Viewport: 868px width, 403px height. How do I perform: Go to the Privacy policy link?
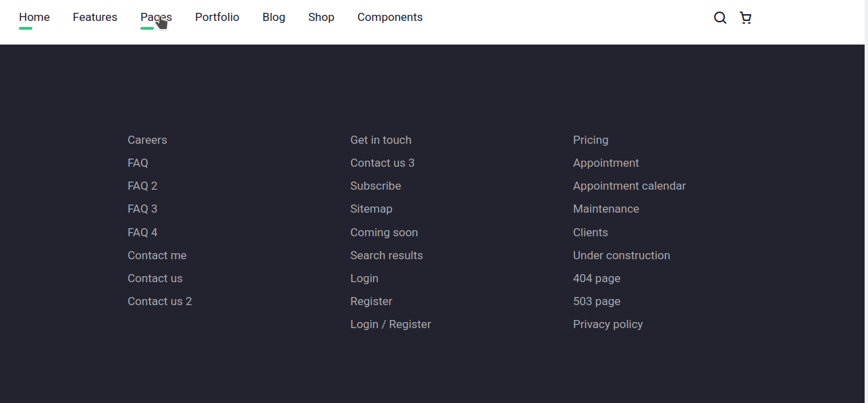(608, 324)
